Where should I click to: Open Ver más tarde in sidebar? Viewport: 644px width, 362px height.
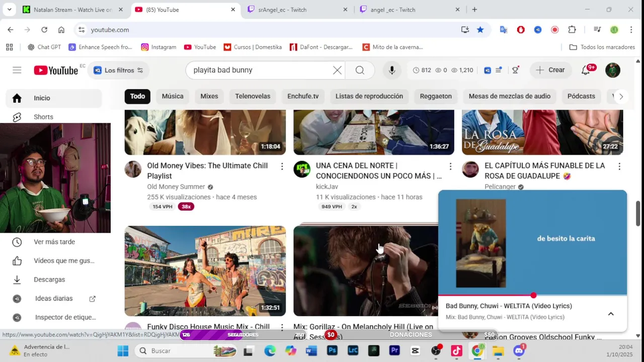[54, 242]
